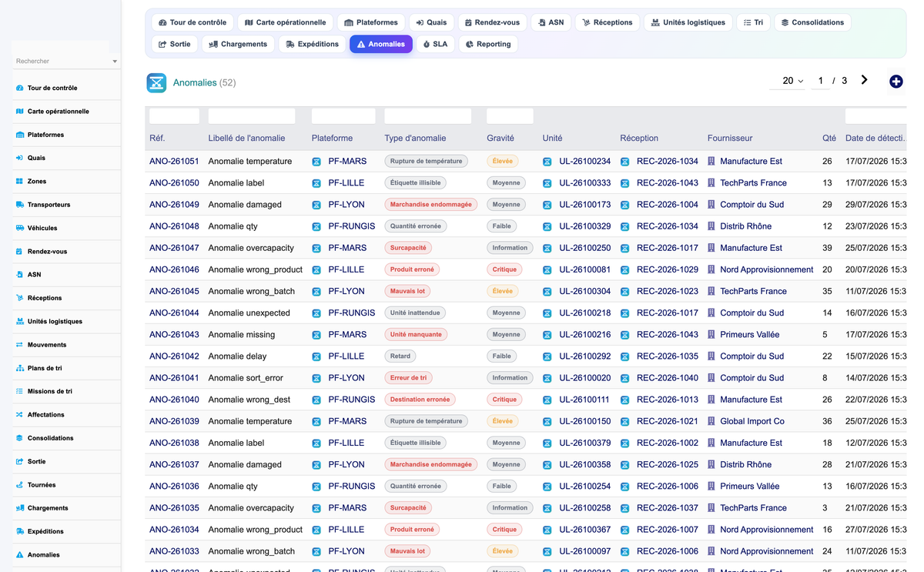Open anomaly ANO-261046 link

pos(174,269)
